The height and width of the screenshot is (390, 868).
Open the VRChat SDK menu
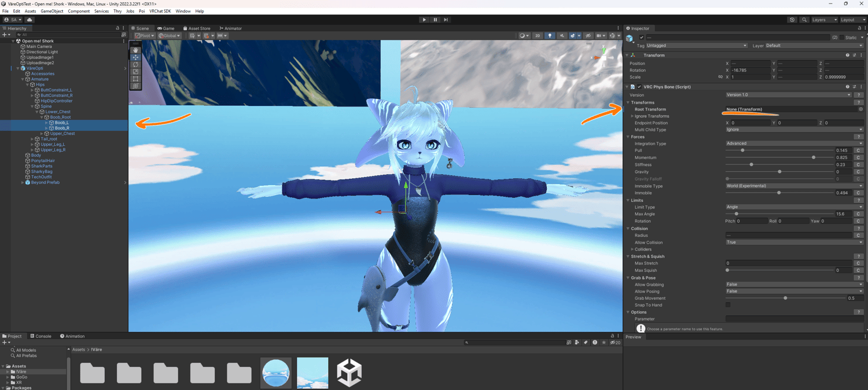tap(160, 11)
